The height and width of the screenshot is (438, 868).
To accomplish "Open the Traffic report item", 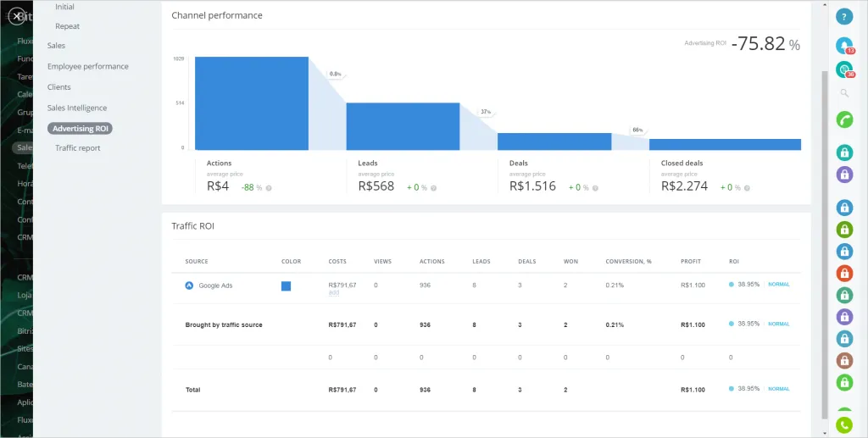I will pyautogui.click(x=77, y=148).
